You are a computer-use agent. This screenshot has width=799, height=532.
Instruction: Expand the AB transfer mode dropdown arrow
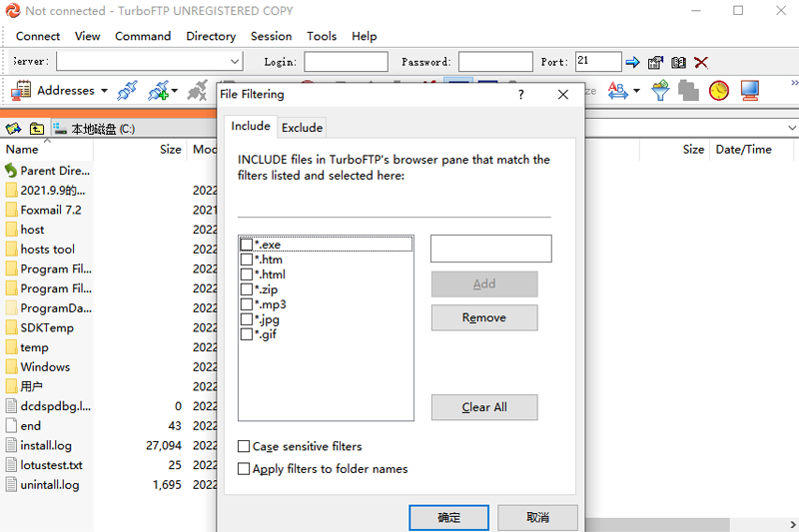[x=636, y=91]
